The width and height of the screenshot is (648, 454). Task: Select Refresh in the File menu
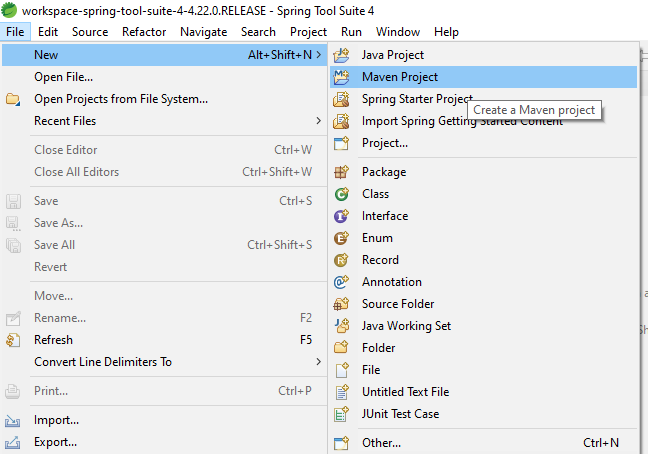tap(164, 340)
